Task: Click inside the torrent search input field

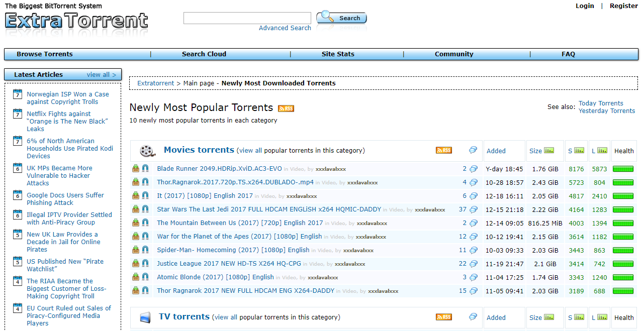Action: coord(247,18)
